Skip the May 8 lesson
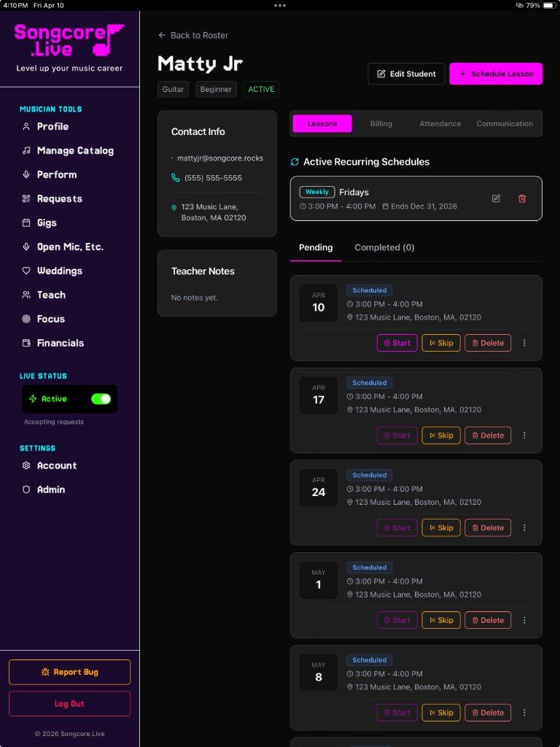 [441, 713]
